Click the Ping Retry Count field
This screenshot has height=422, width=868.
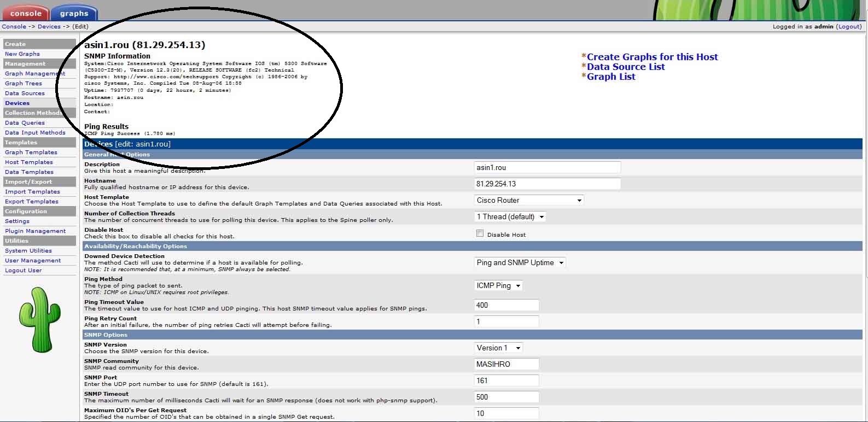pos(506,321)
